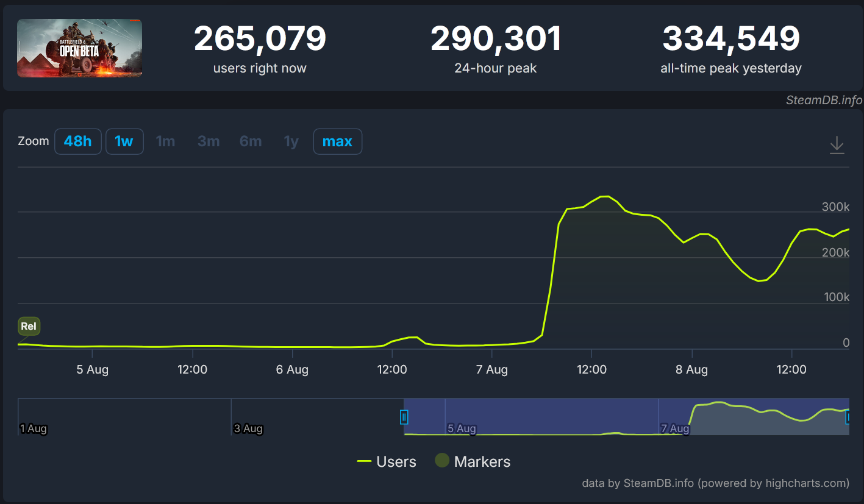Open the highcharts.com data credit link

coord(715,483)
